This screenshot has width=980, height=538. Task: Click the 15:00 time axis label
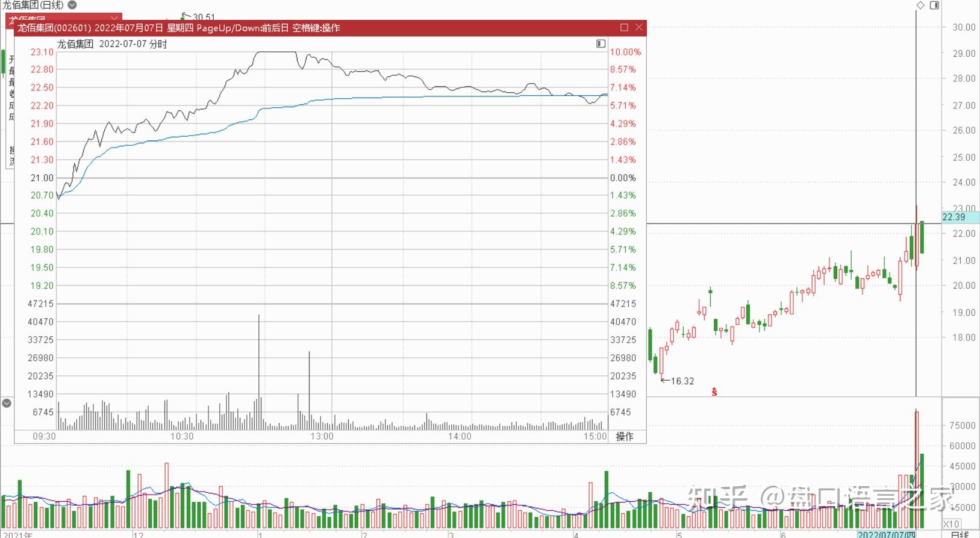(595, 436)
